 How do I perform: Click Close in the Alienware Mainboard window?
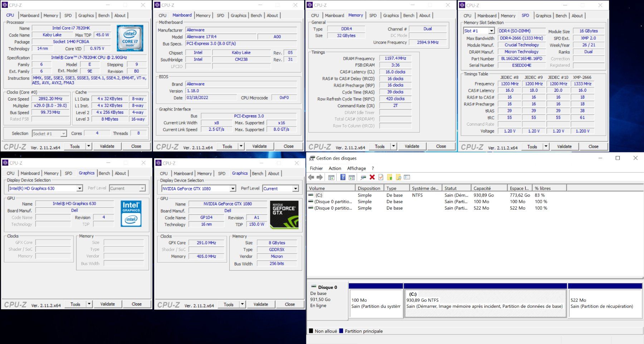pyautogui.click(x=288, y=146)
